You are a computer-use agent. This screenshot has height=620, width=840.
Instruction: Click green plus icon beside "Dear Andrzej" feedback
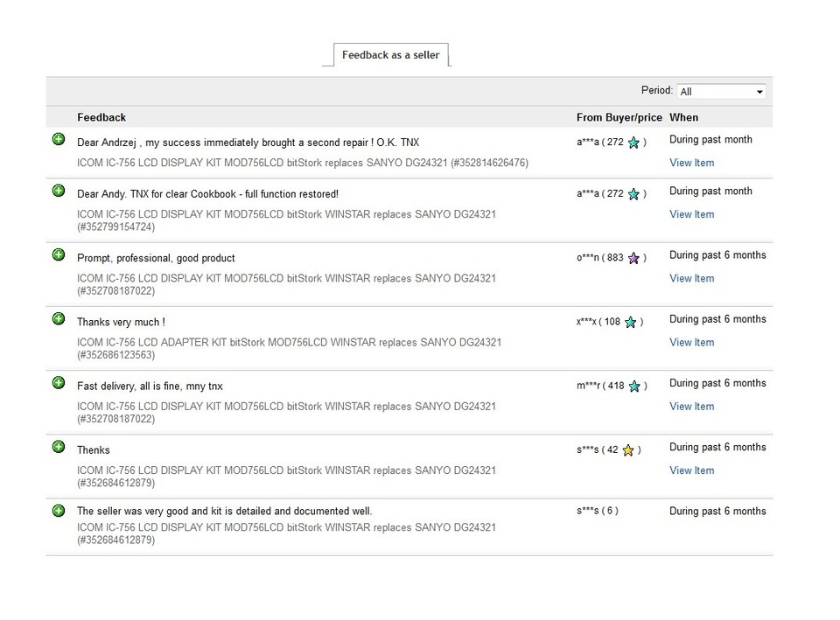pos(59,139)
